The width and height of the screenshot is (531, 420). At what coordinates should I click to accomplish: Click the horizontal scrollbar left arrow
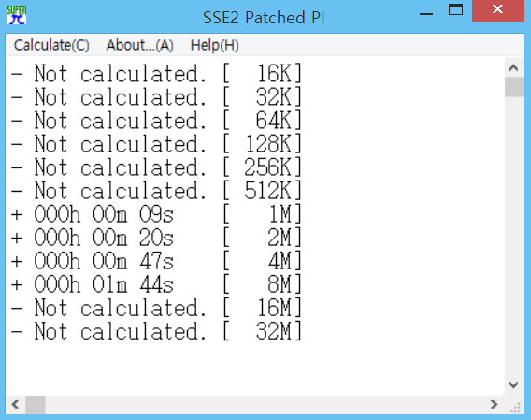tap(15, 404)
